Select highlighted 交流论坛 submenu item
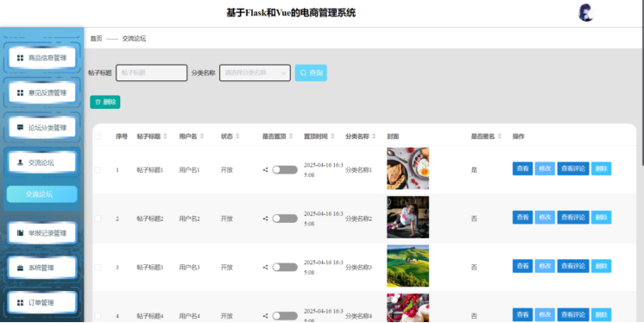The height and width of the screenshot is (323, 644). pos(42,194)
